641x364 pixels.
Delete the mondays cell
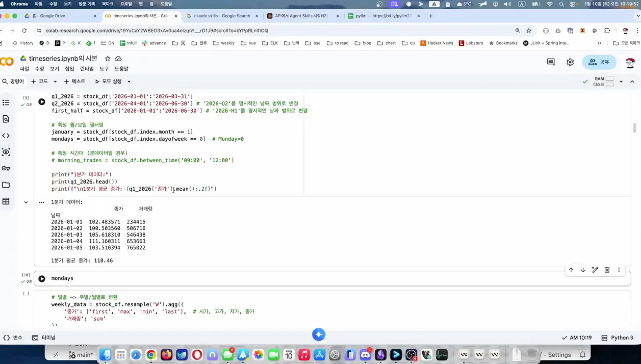[x=607, y=270]
